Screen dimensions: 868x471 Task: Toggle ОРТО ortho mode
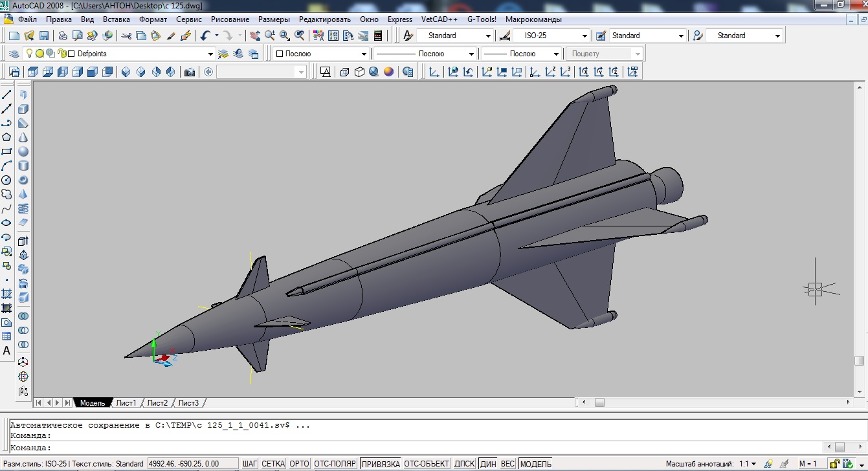point(299,464)
